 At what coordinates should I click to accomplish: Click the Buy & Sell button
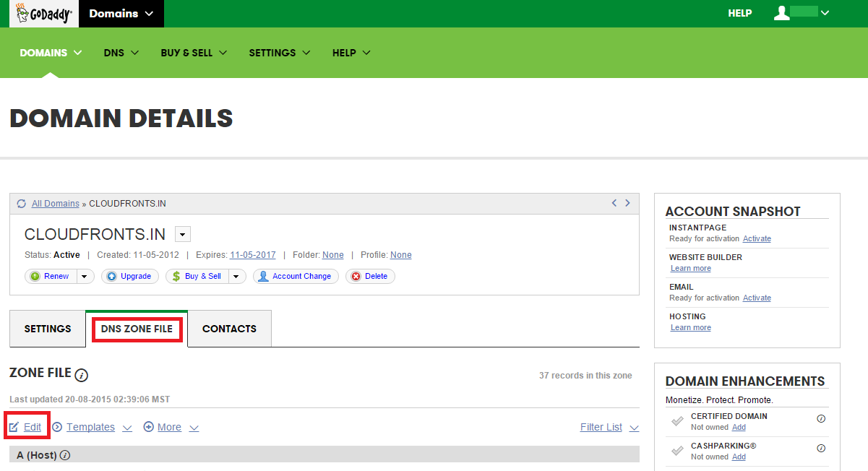(197, 276)
